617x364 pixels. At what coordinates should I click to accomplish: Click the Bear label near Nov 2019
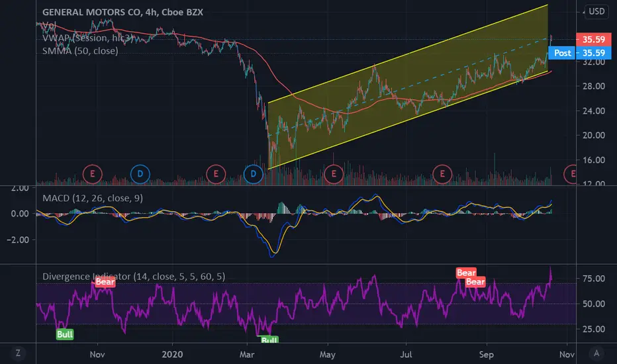(105, 282)
